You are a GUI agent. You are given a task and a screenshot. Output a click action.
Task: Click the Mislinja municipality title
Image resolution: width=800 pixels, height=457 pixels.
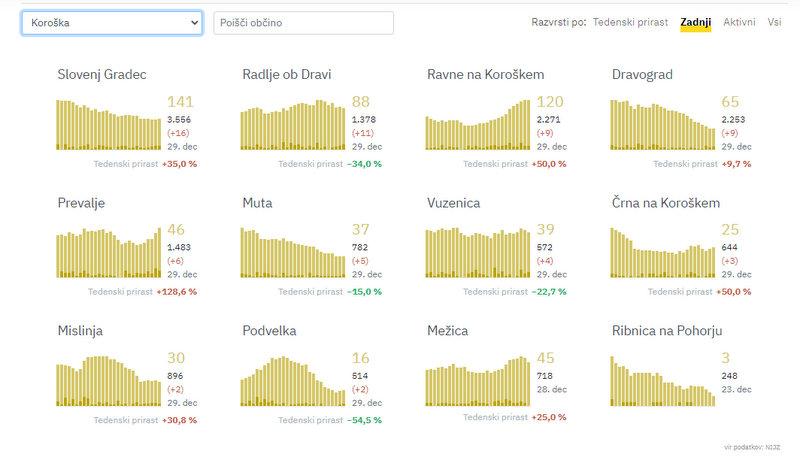click(x=80, y=331)
